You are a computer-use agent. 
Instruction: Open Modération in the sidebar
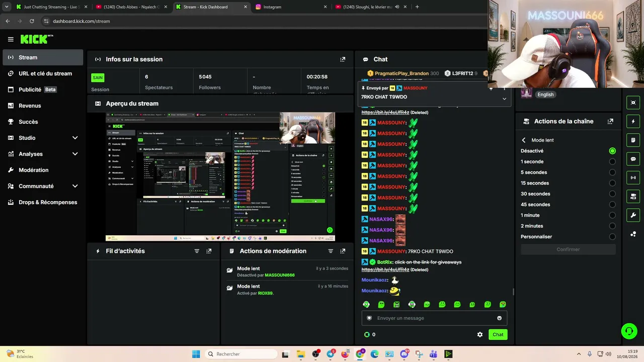click(x=43, y=170)
